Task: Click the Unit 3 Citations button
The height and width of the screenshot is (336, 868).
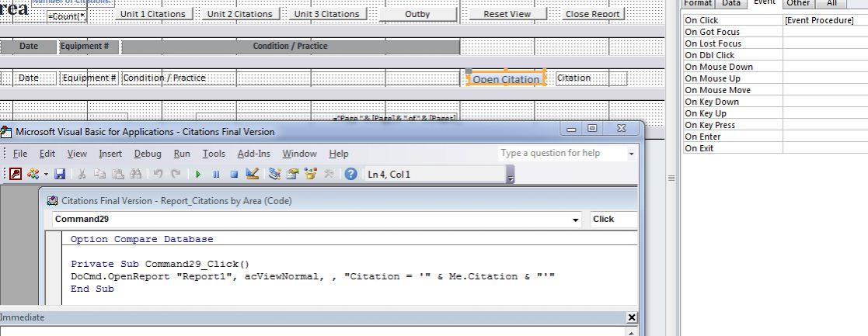Action: pos(326,14)
